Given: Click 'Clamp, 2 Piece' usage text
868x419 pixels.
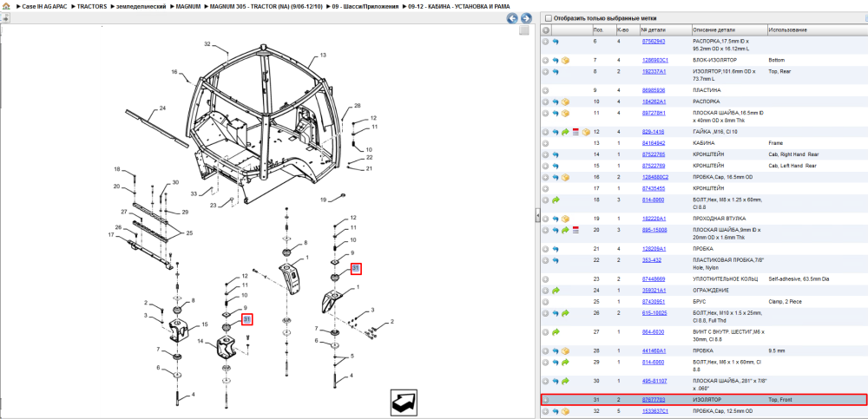Looking at the screenshot, I should click(x=786, y=302).
